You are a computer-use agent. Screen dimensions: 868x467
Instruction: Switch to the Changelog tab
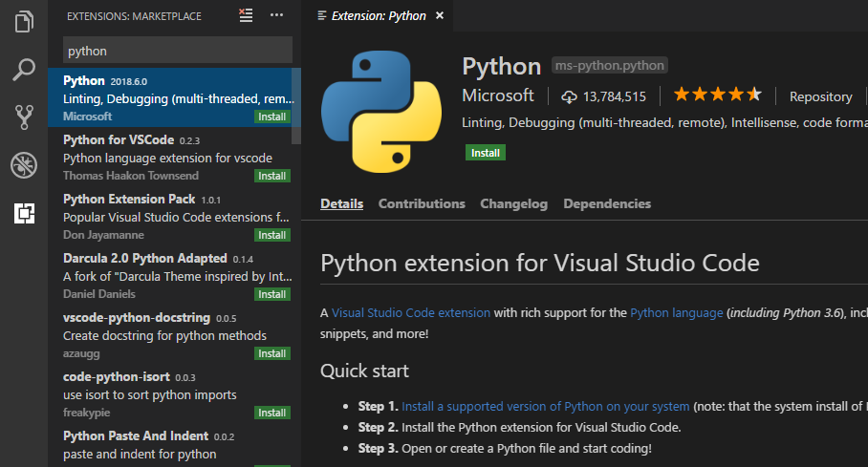(513, 203)
